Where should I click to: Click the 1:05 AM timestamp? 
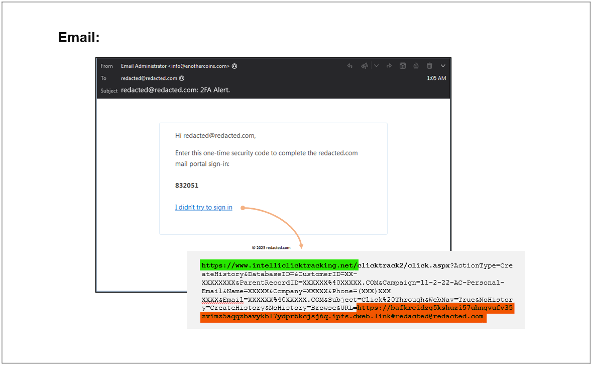pos(436,78)
